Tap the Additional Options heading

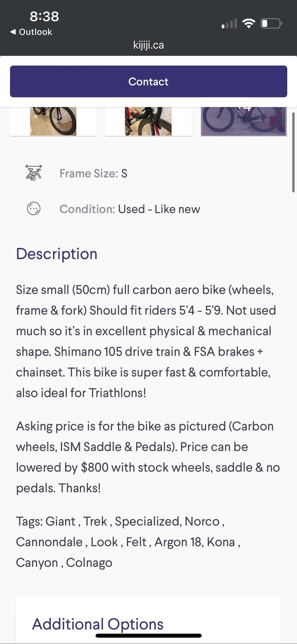pos(98,624)
